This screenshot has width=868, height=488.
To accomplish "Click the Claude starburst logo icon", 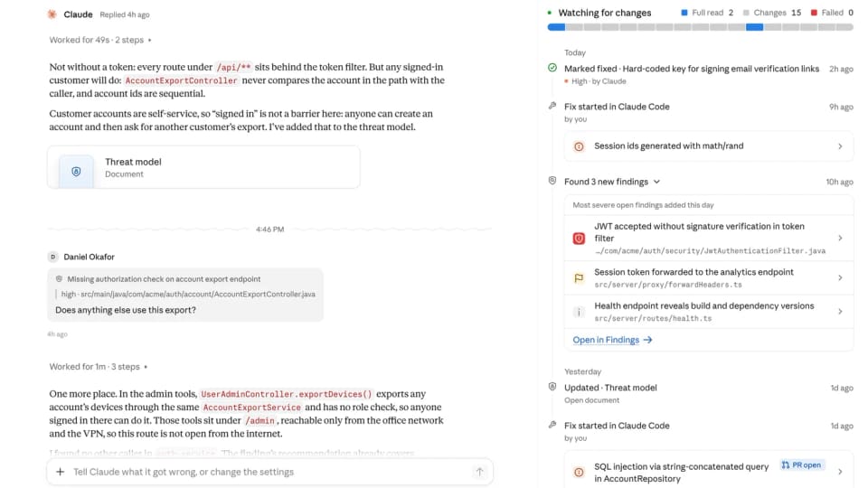I will 52,14.
